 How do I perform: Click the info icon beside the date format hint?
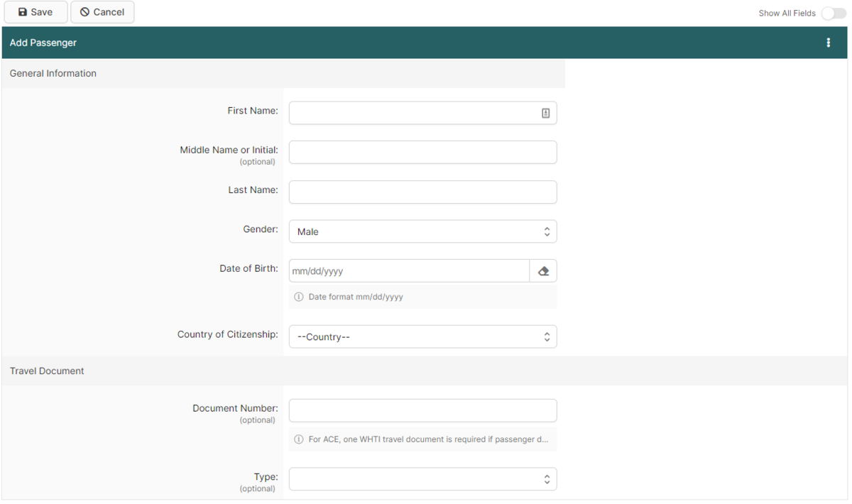coord(298,297)
